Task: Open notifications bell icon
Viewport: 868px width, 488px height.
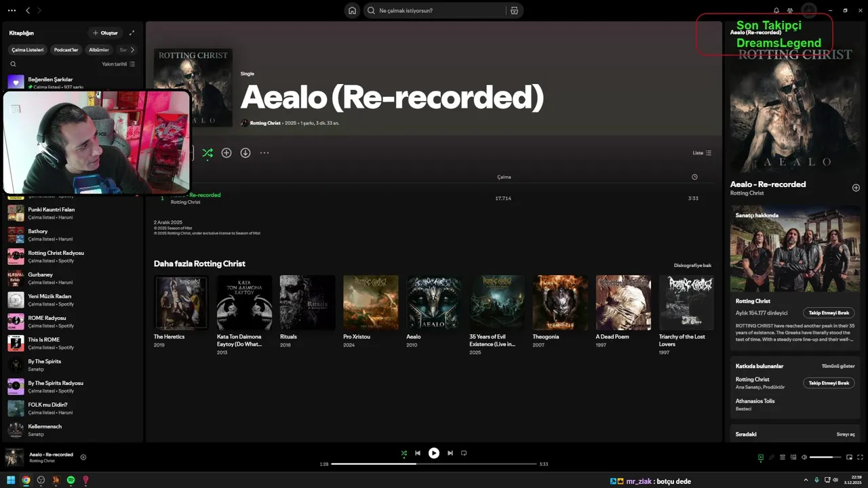Action: pos(776,11)
